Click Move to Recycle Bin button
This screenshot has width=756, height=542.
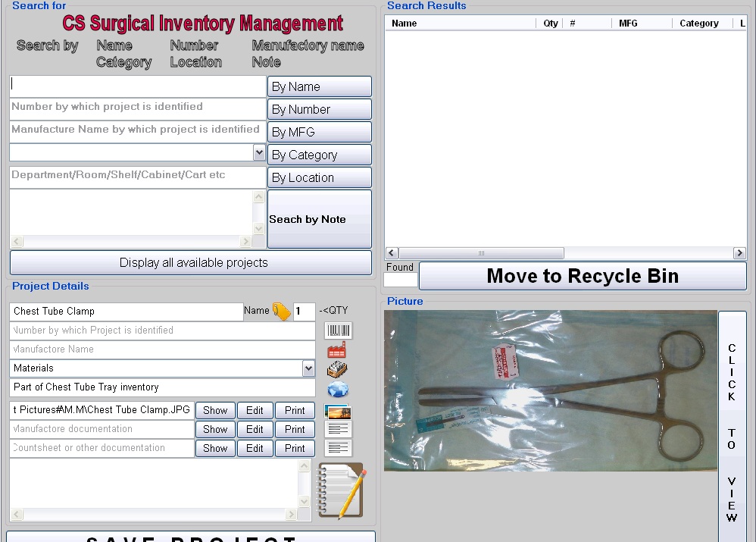click(x=582, y=276)
